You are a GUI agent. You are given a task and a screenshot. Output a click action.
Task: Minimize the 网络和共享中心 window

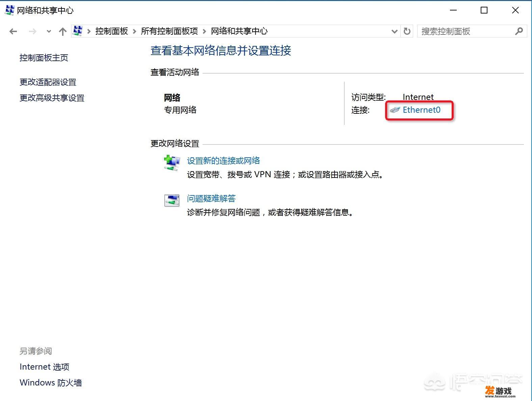(453, 10)
